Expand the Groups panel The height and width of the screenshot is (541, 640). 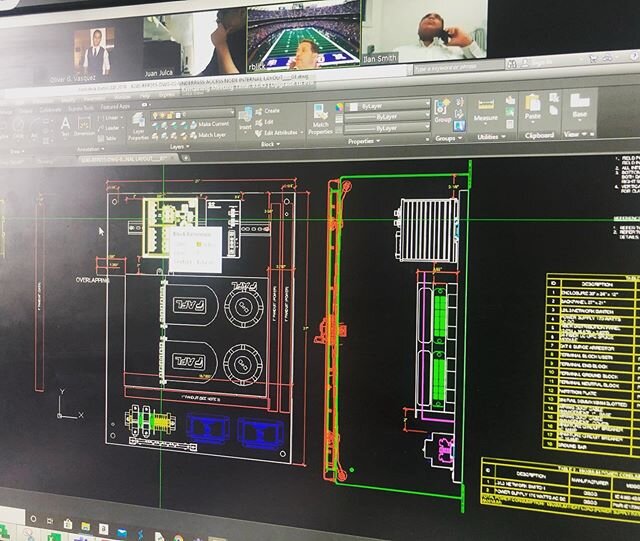tap(448, 138)
